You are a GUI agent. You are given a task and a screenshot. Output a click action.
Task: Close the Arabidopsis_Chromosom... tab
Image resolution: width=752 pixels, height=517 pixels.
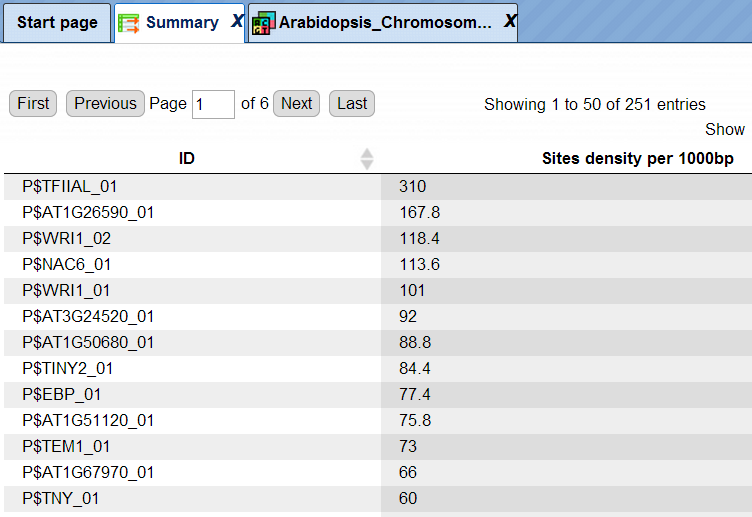click(510, 21)
